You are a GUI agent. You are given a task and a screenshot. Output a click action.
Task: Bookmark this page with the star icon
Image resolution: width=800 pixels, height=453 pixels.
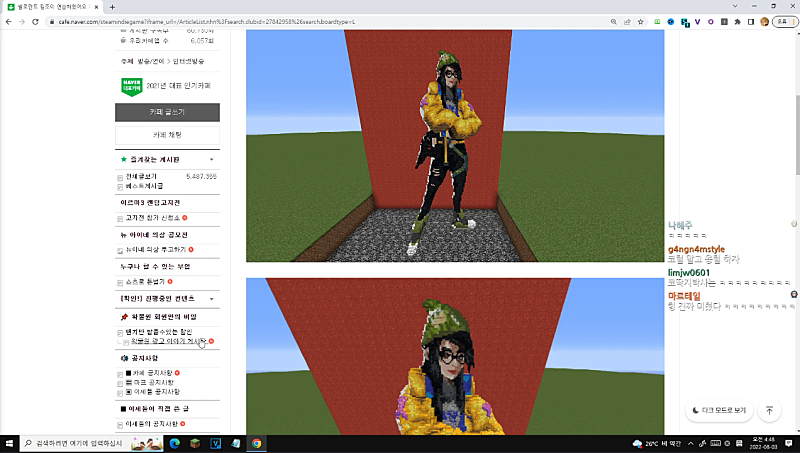641,22
